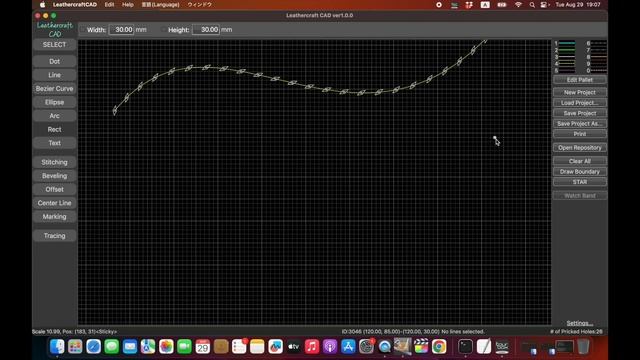Screen dimensions: 640x360
Task: Open the Apple menu
Action: click(42, 4)
